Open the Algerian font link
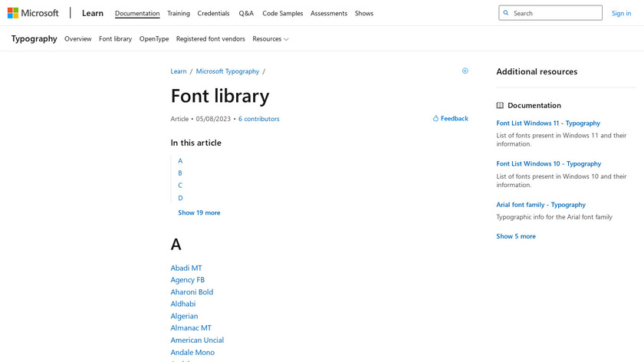This screenshot has width=644, height=362. tap(185, 316)
